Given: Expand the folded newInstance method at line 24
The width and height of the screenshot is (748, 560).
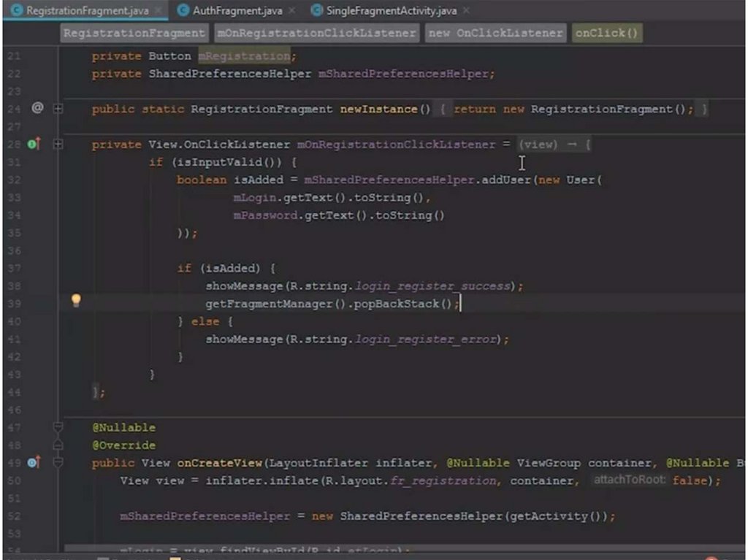Looking at the screenshot, I should (58, 109).
